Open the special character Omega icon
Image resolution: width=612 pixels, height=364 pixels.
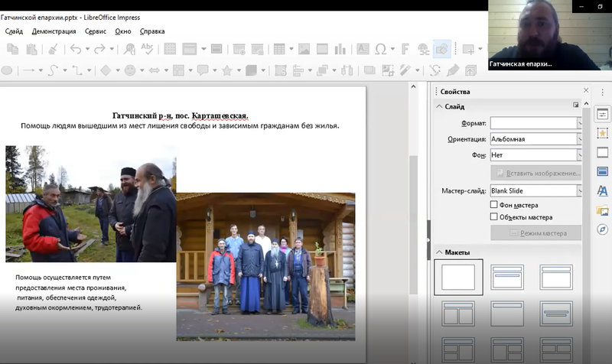pos(380,49)
